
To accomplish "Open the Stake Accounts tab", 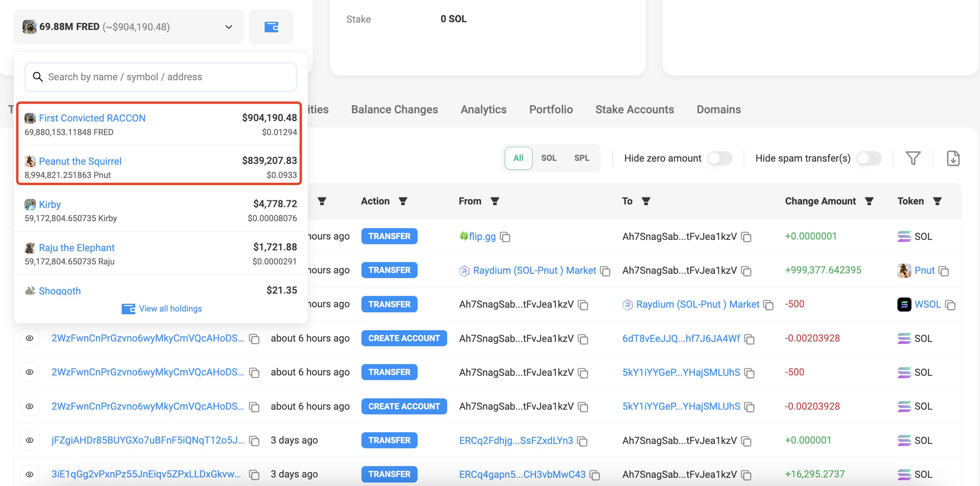I will [635, 109].
